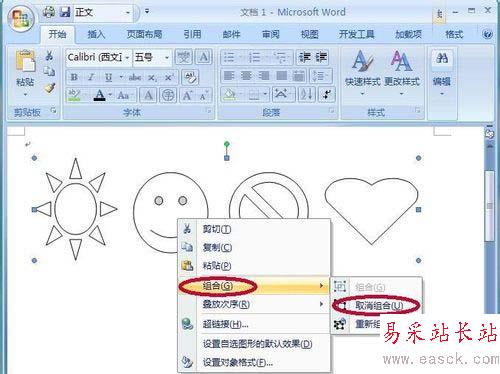Click the Bullets list icon
The width and height of the screenshot is (500, 374).
pyautogui.click(x=229, y=58)
